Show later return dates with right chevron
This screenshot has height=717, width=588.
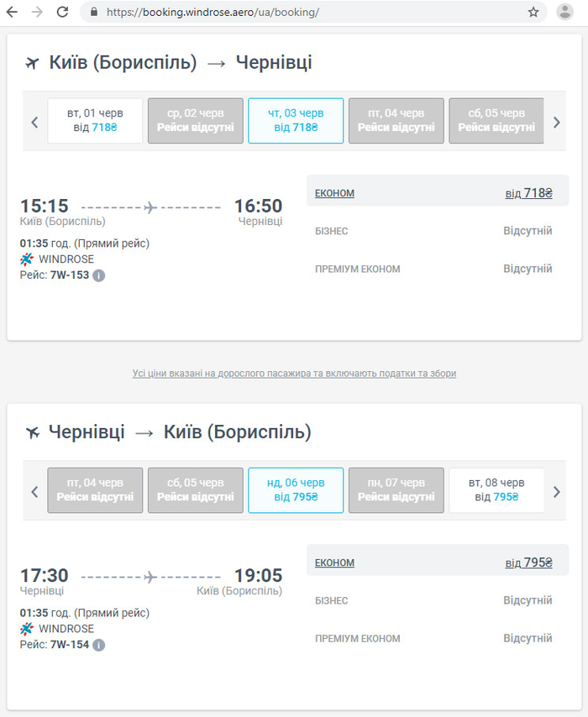[x=556, y=491]
